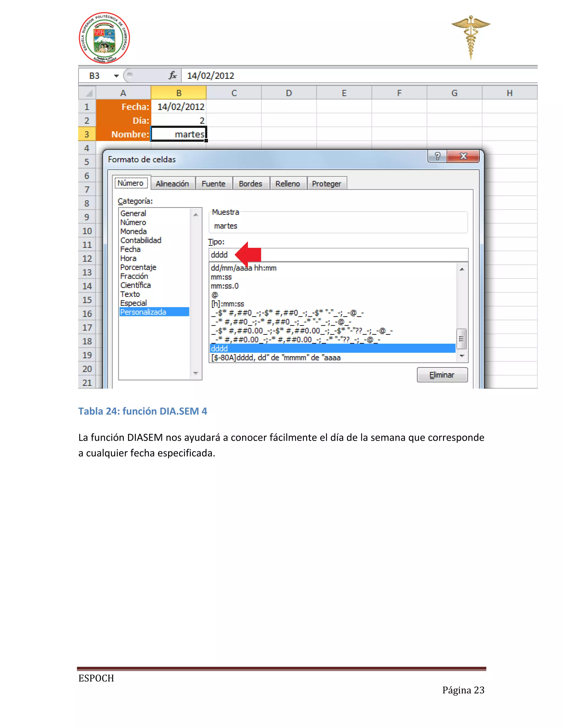Open the Fuente tab
The width and height of the screenshot is (563, 728).
pyautogui.click(x=213, y=184)
